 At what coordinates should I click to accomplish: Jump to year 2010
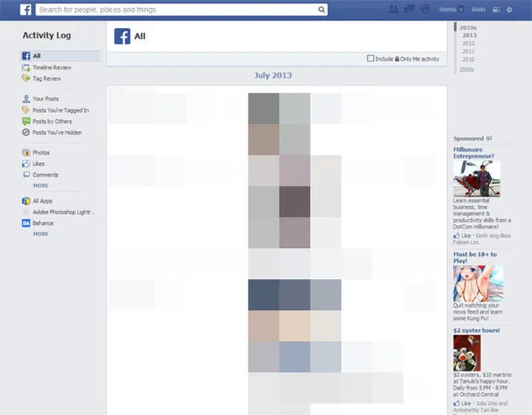(468, 59)
